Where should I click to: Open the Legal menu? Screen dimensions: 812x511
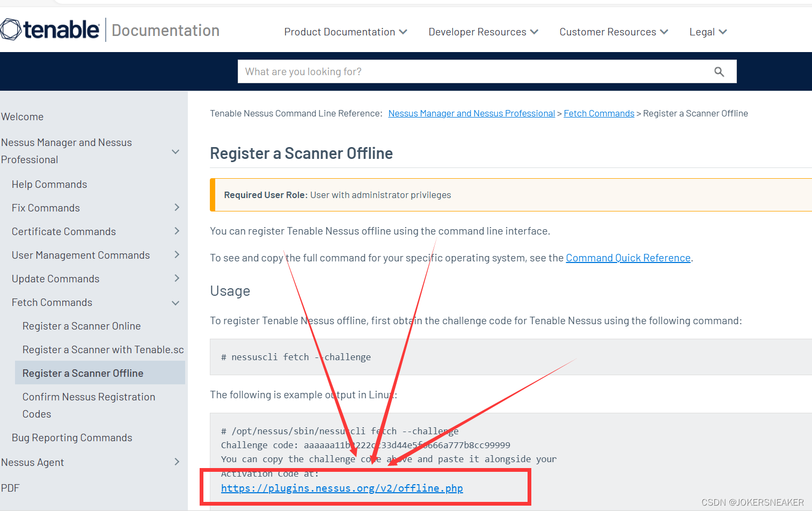tap(708, 32)
